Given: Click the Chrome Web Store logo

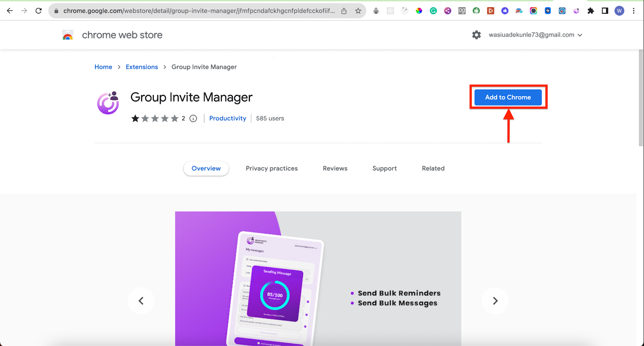Looking at the screenshot, I should (68, 35).
